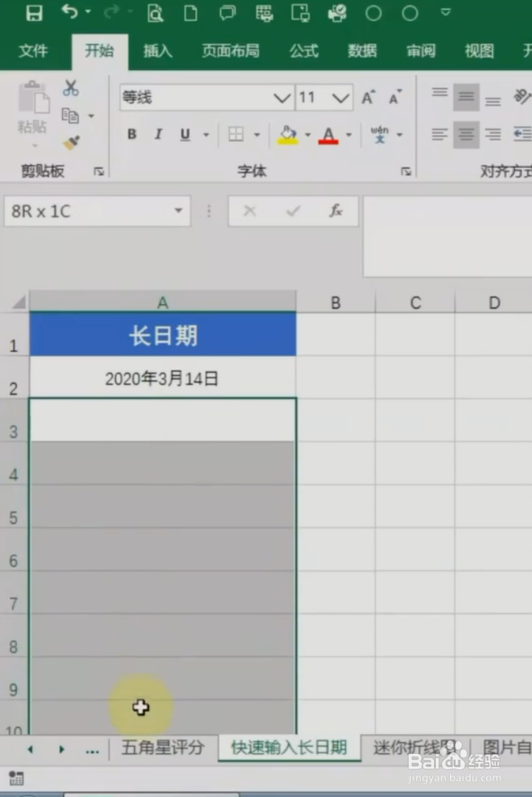Apply the yellow fill color

[288, 135]
